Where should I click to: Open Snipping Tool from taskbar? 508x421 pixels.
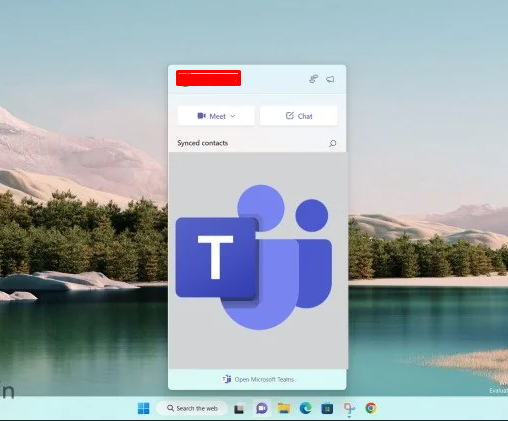pos(349,408)
